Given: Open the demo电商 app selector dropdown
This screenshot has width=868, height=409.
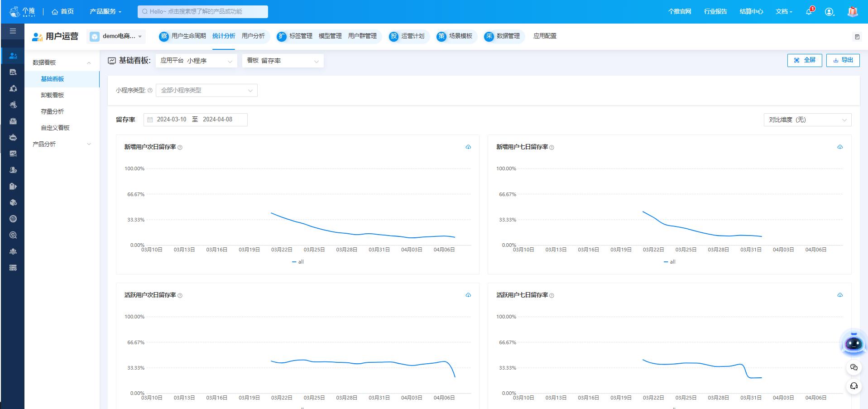Looking at the screenshot, I should [x=116, y=36].
